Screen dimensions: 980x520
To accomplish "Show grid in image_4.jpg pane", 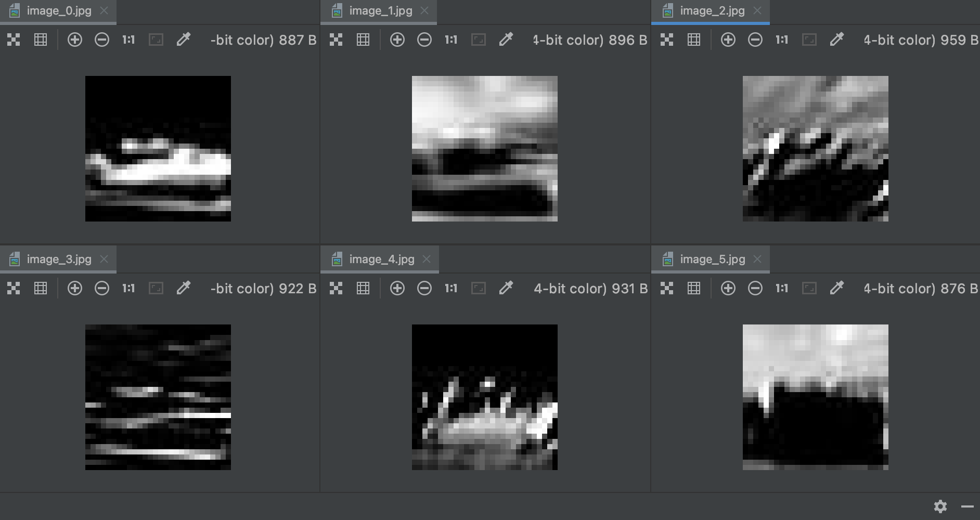I will click(x=363, y=288).
